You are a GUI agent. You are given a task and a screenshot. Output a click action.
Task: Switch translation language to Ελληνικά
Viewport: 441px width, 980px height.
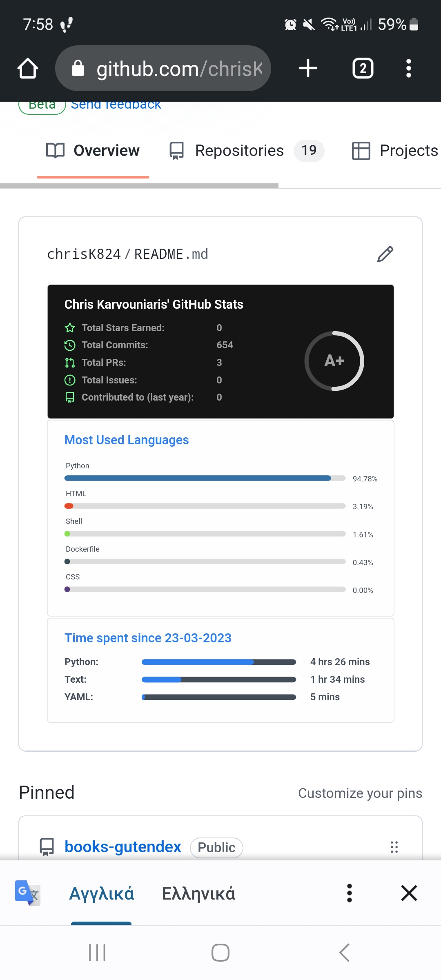[x=199, y=893]
